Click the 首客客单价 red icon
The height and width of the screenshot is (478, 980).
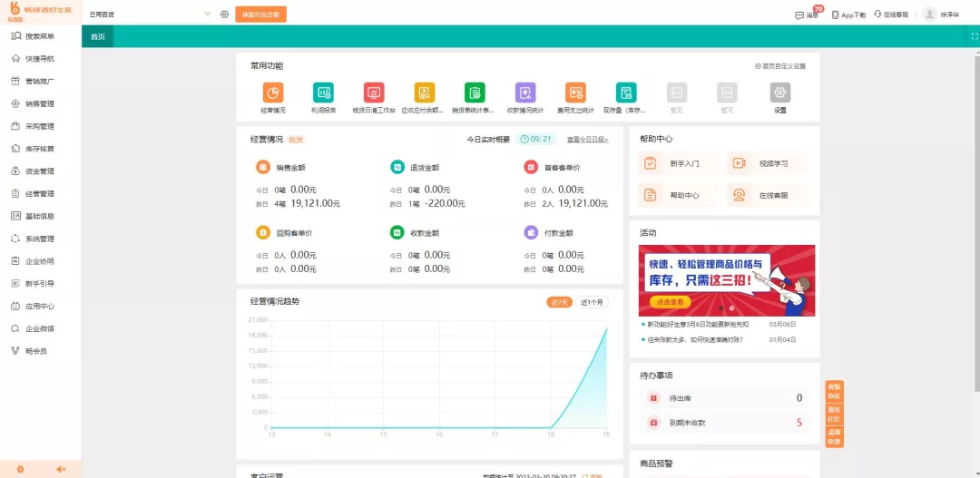point(531,167)
